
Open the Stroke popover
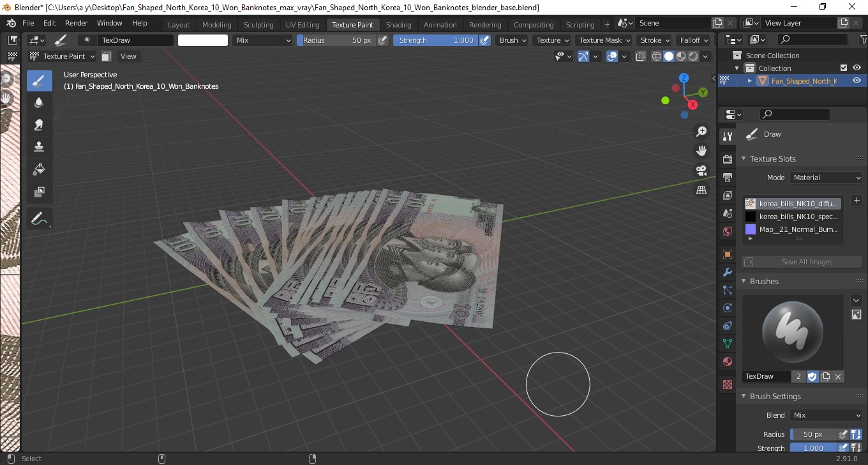(x=655, y=40)
